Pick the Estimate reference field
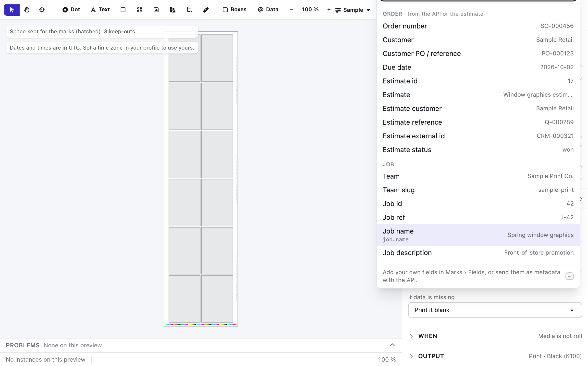588x366 pixels. click(x=478, y=122)
